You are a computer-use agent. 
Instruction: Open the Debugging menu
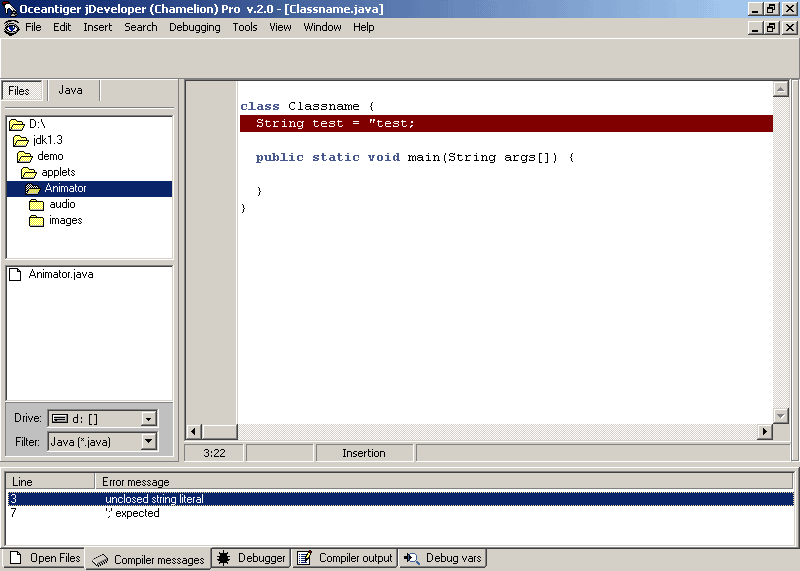[195, 27]
